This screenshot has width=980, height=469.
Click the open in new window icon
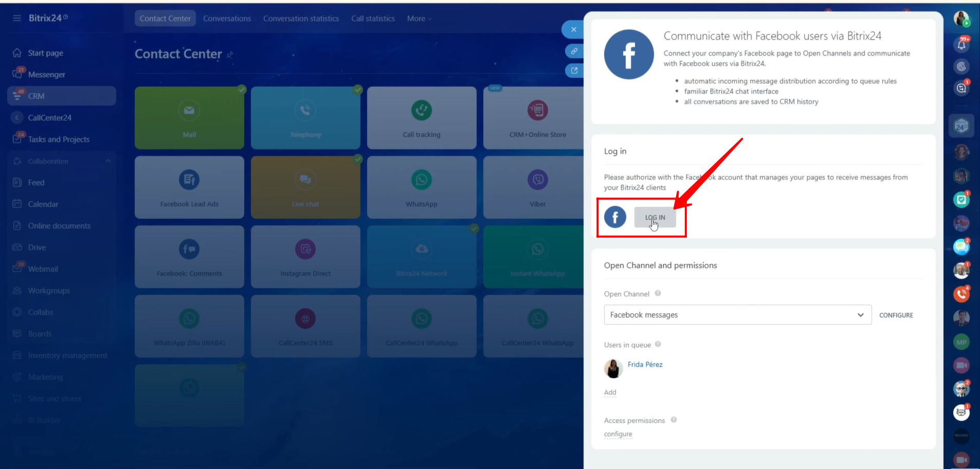pyautogui.click(x=574, y=70)
